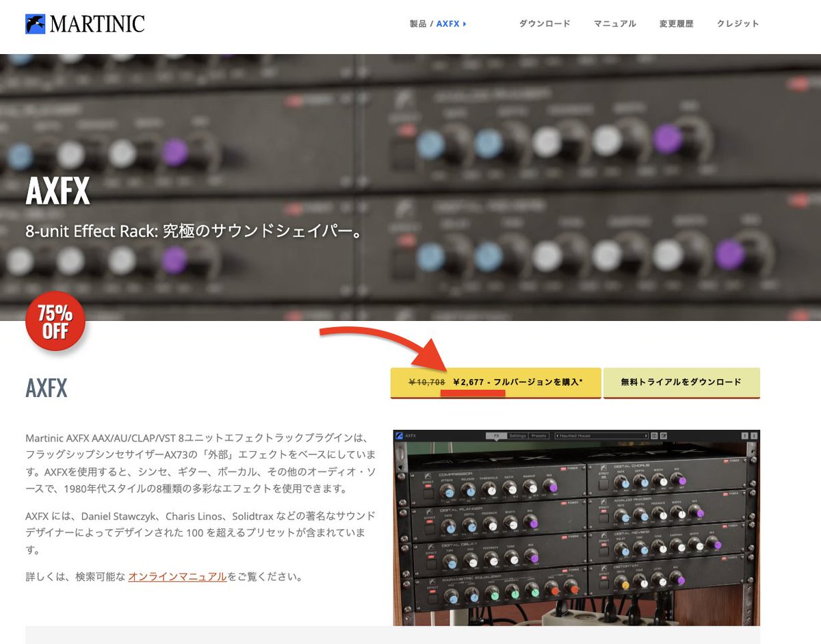Image resolution: width=821 pixels, height=644 pixels.
Task: Click the Digital Delay blue TIME knob
Action: point(450,562)
